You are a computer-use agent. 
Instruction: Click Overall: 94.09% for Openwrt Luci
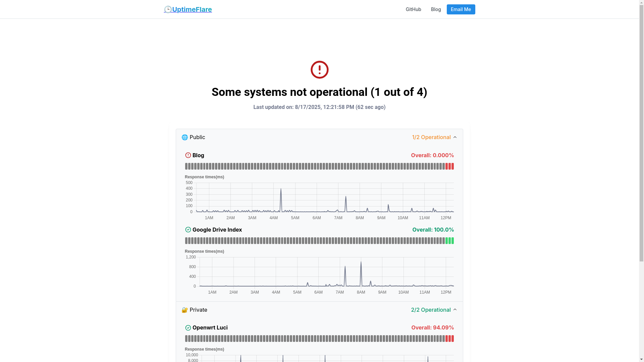pyautogui.click(x=433, y=327)
